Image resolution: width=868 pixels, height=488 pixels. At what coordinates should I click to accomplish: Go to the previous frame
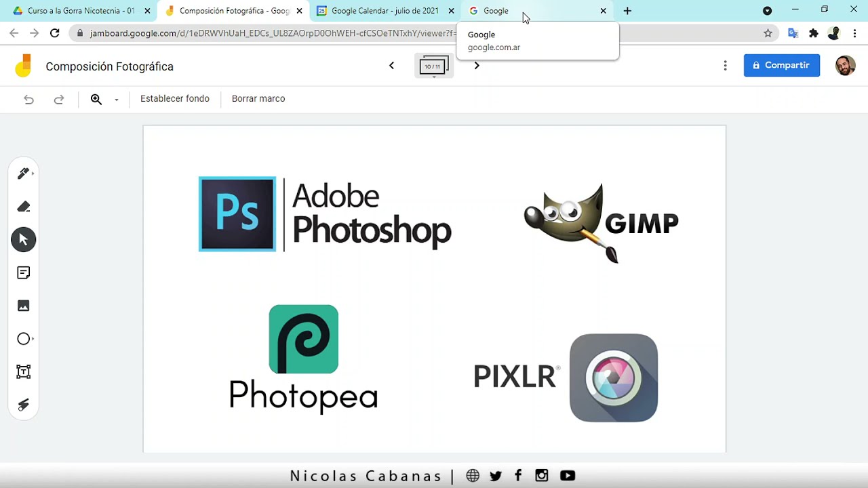[391, 66]
